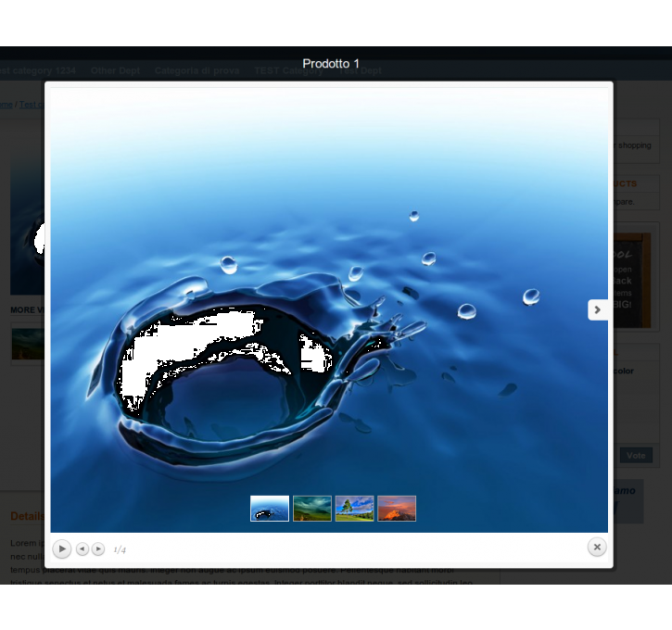Viewport: 672px width, 630px height.
Task: Start the lightbox slideshow with play button
Action: (62, 548)
